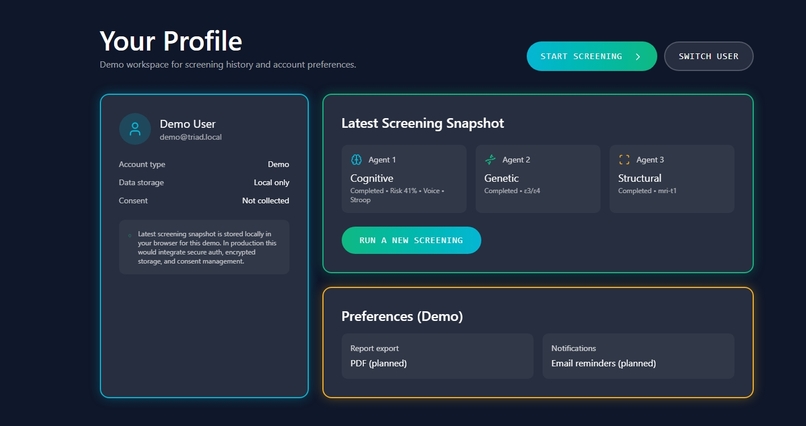Run a new screening
This screenshot has width=806, height=426.
tap(411, 240)
